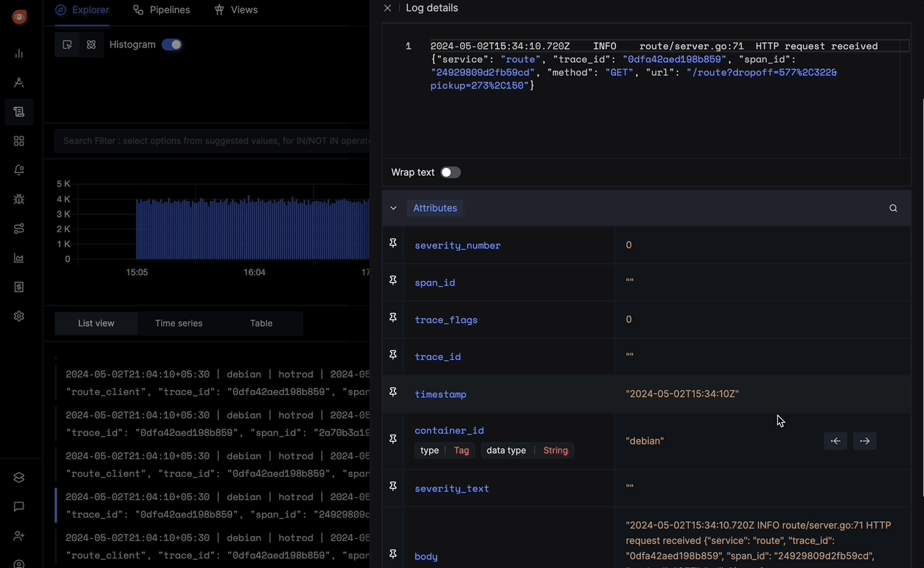This screenshot has width=924, height=568.
Task: Click the body attribute name
Action: [426, 556]
